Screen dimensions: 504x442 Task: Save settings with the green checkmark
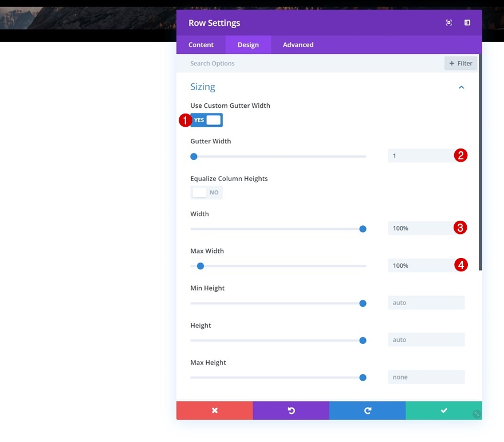tap(443, 410)
